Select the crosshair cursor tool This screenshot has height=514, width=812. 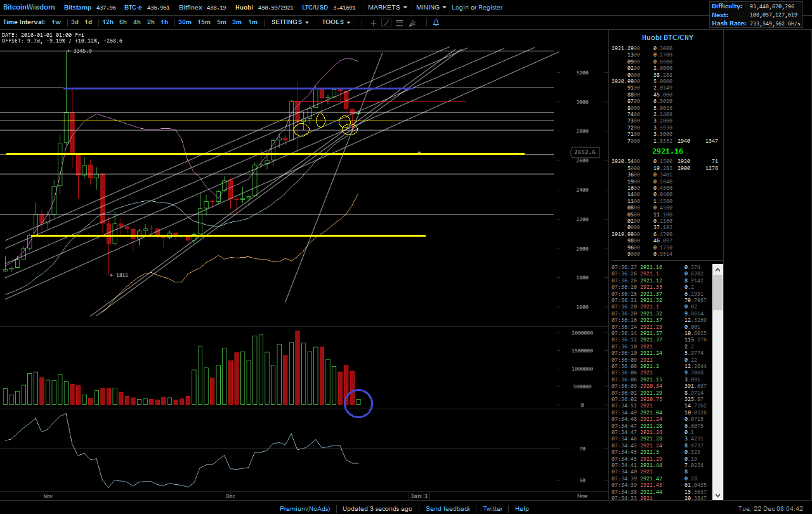tap(373, 22)
